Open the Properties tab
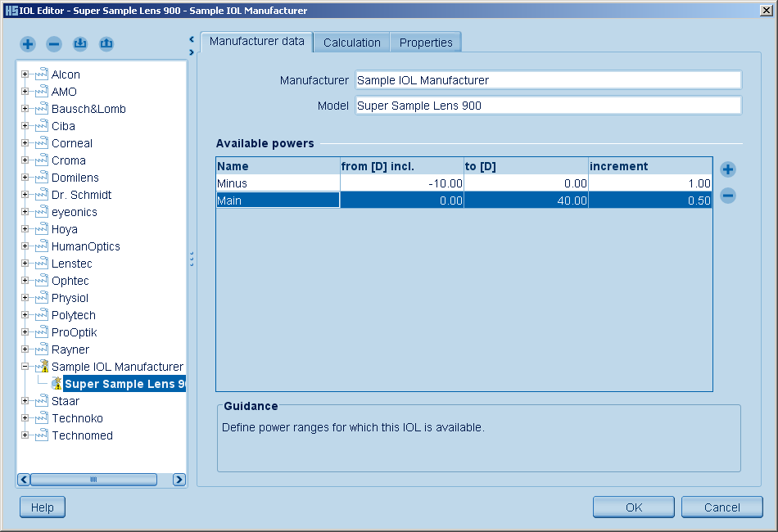778x532 pixels. coord(426,43)
